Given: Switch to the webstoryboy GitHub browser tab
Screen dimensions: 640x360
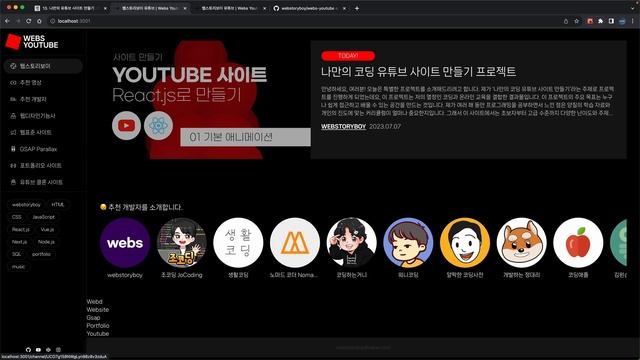Looking at the screenshot, I should point(310,8).
